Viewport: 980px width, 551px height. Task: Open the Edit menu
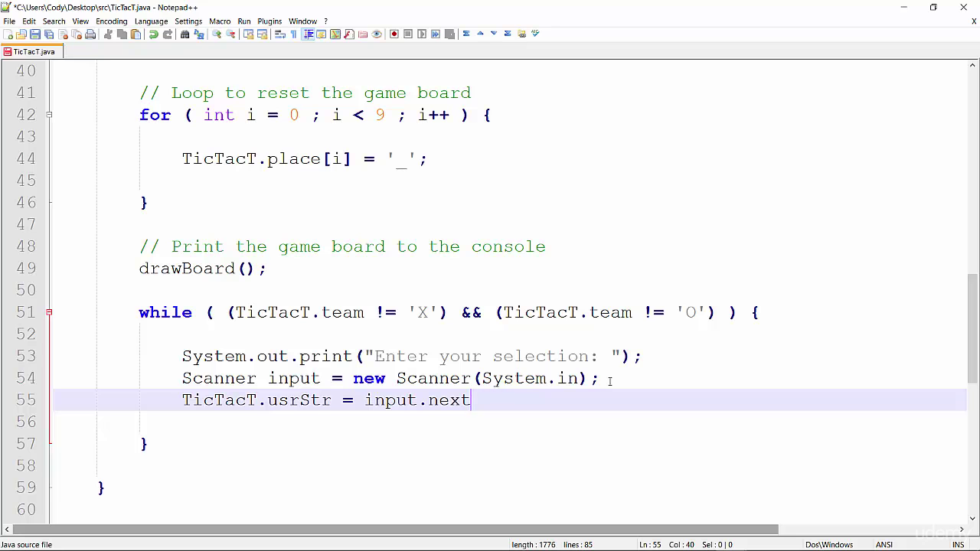(29, 21)
